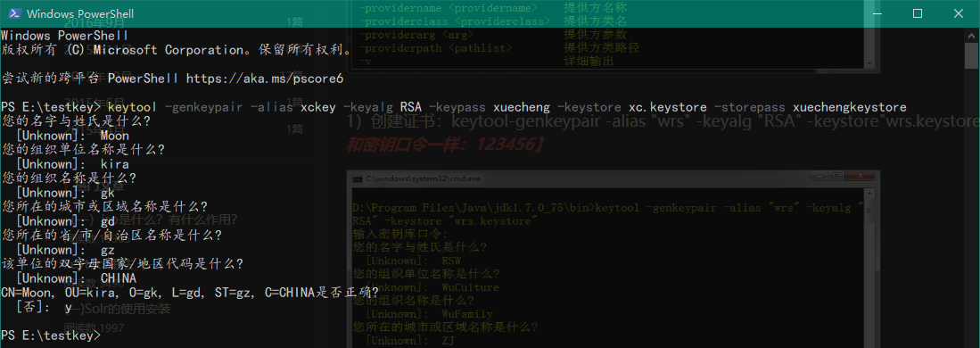Click the Windows PowerShell banner line in console
The image size is (980, 348).
(x=65, y=36)
